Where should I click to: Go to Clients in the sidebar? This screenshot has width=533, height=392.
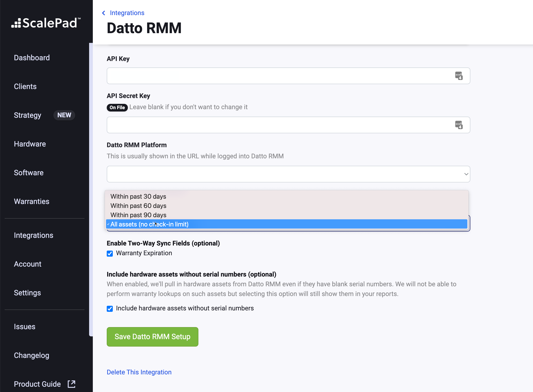pos(25,86)
